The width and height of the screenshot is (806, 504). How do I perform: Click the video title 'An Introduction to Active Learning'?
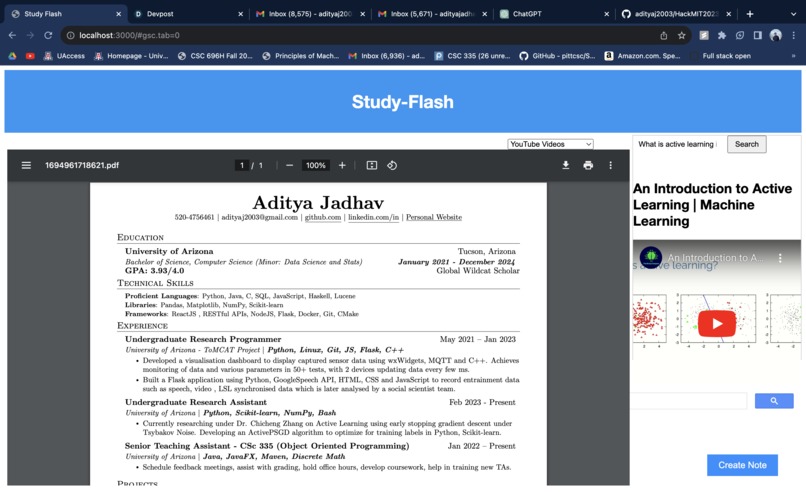[x=712, y=205]
